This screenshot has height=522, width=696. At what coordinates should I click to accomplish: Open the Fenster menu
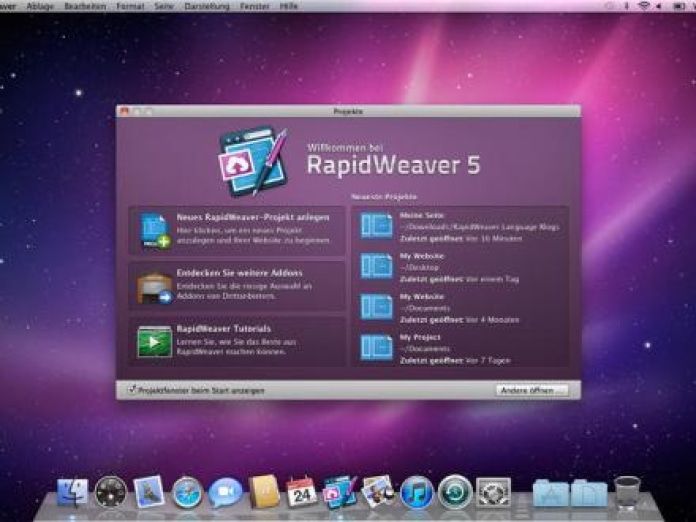pyautogui.click(x=255, y=6)
